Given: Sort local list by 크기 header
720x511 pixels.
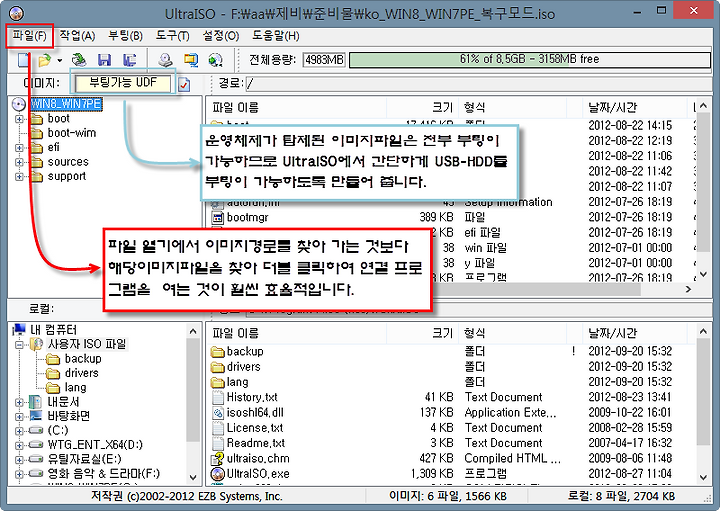Looking at the screenshot, I should [x=422, y=333].
